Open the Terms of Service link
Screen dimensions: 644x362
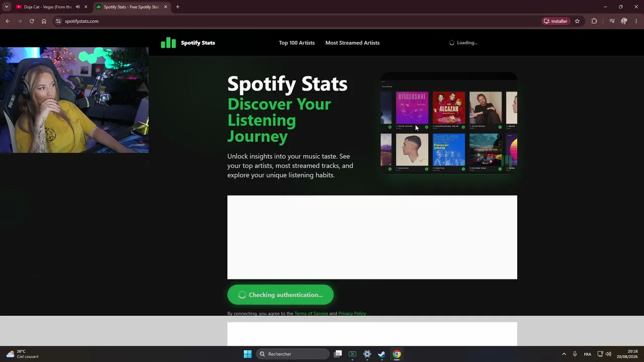(x=311, y=314)
